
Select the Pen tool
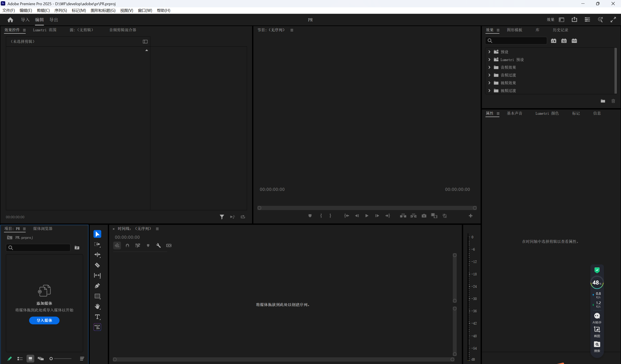[97, 286]
